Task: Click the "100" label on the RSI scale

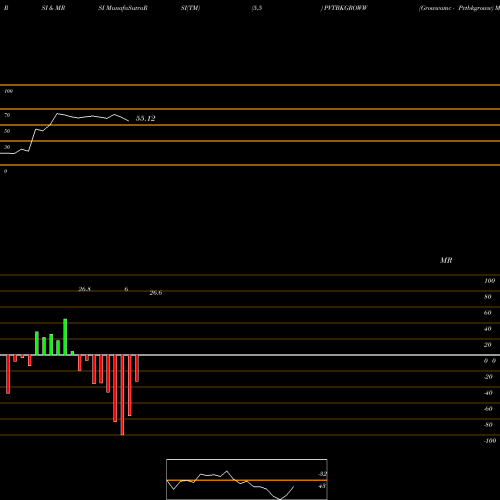Action: tap(8, 91)
